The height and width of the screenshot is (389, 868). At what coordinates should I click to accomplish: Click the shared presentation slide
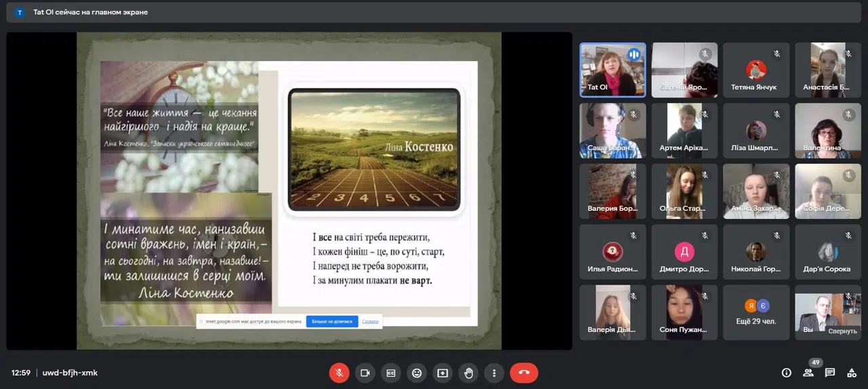click(289, 191)
